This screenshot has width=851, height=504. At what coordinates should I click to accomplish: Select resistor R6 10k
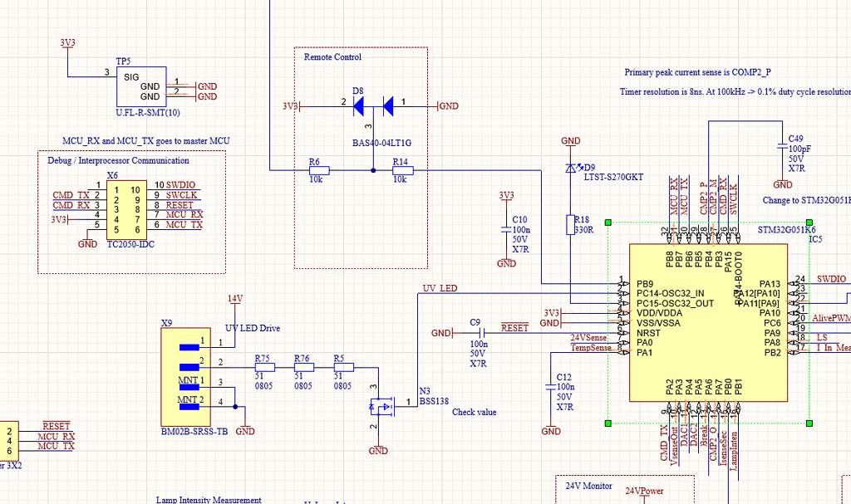point(318,170)
